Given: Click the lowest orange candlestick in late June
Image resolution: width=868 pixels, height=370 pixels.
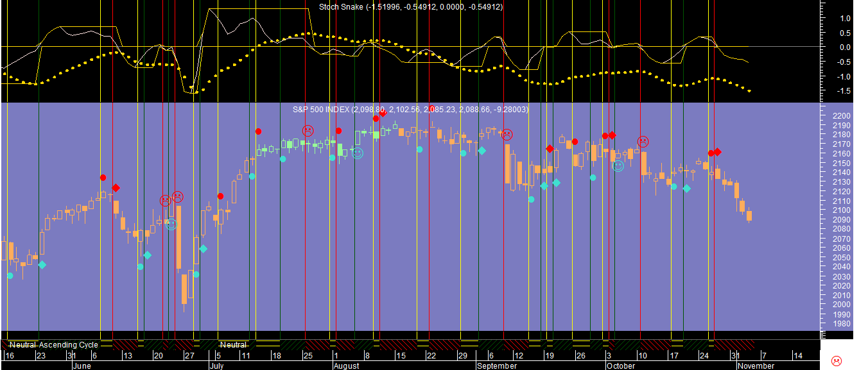Looking at the screenshot, I should (184, 290).
